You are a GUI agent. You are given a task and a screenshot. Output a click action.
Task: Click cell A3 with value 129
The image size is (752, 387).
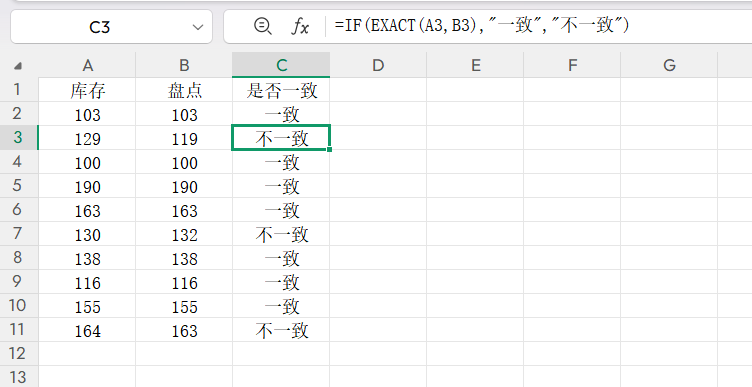coord(87,138)
